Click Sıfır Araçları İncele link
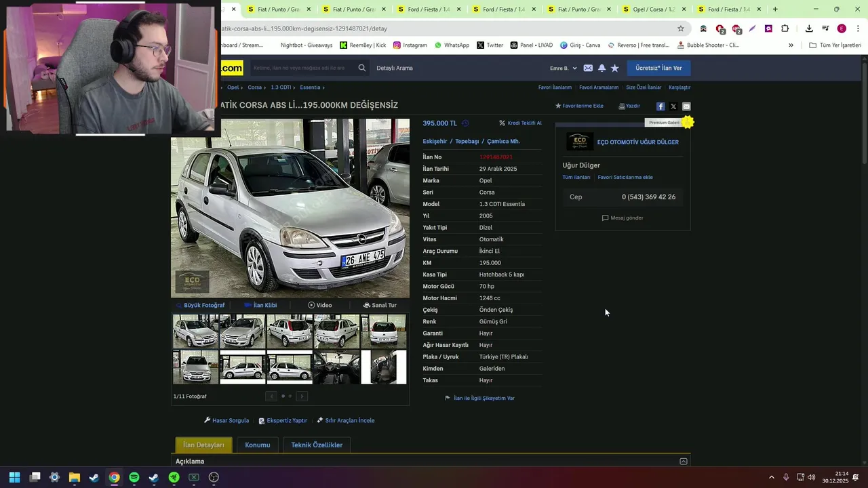 (346, 420)
